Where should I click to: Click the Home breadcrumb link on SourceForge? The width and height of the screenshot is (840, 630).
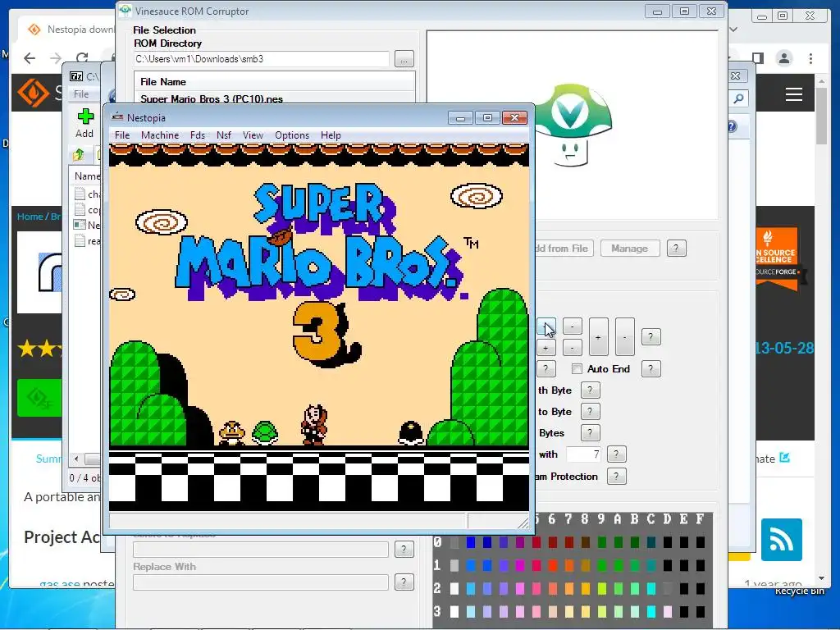pyautogui.click(x=30, y=217)
